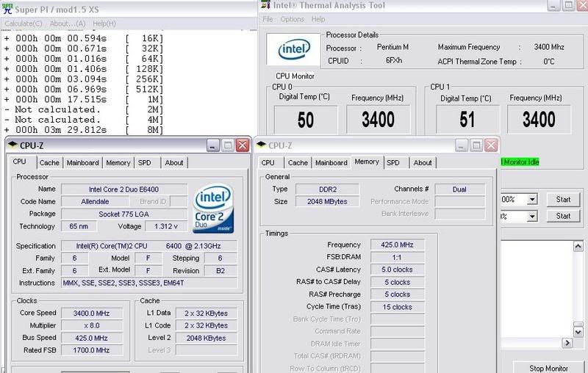
Task: Click the upper Start button
Action: coord(563,199)
